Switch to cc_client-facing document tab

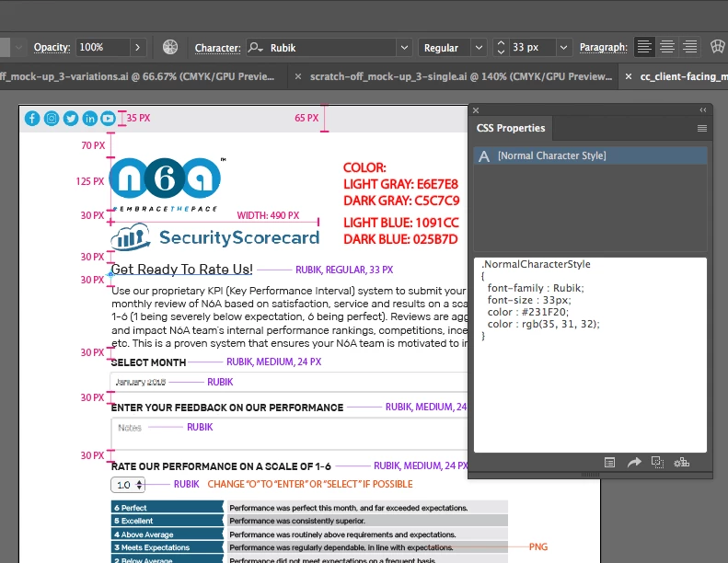684,76
